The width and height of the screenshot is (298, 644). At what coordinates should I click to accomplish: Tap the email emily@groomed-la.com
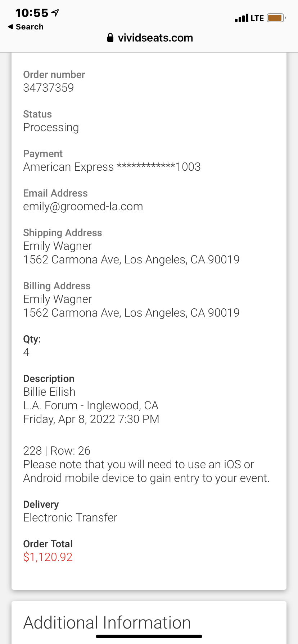click(x=83, y=206)
